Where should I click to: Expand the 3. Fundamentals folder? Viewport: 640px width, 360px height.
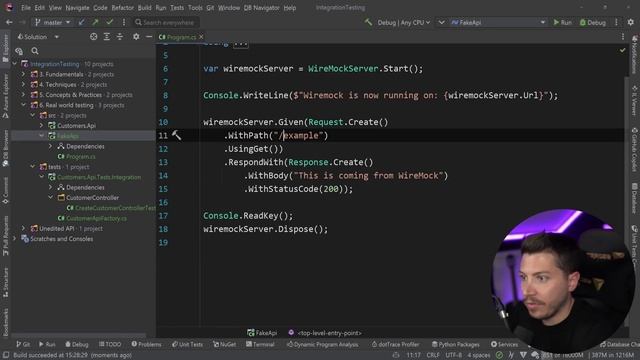23,74
